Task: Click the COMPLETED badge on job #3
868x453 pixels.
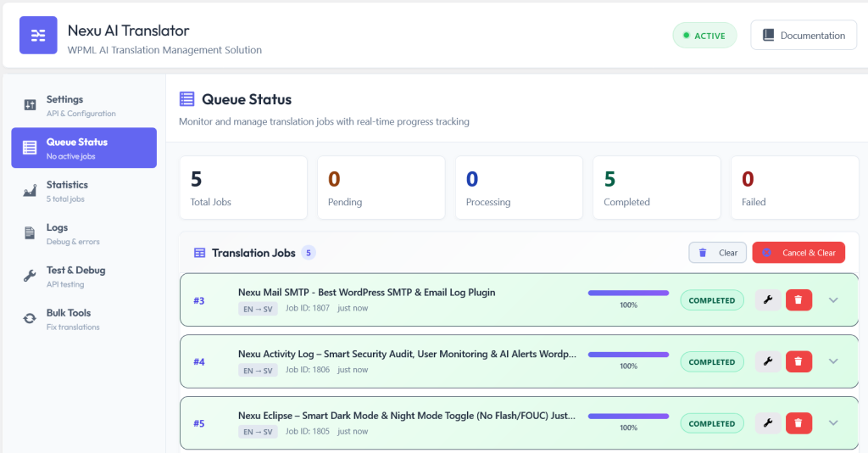Action: click(x=712, y=300)
